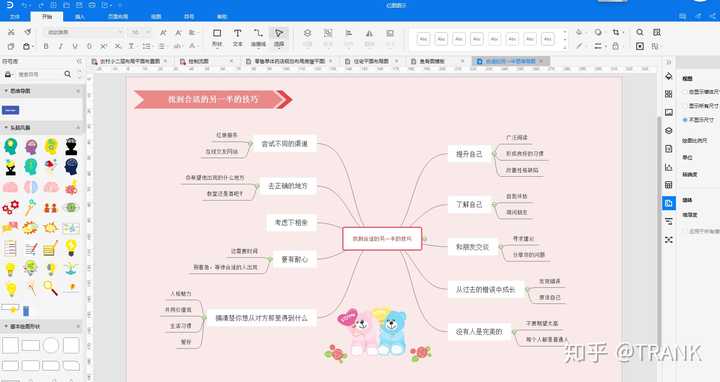Image resolution: width=720 pixels, height=382 pixels.
Task: Select the Text tool
Action: (x=237, y=38)
